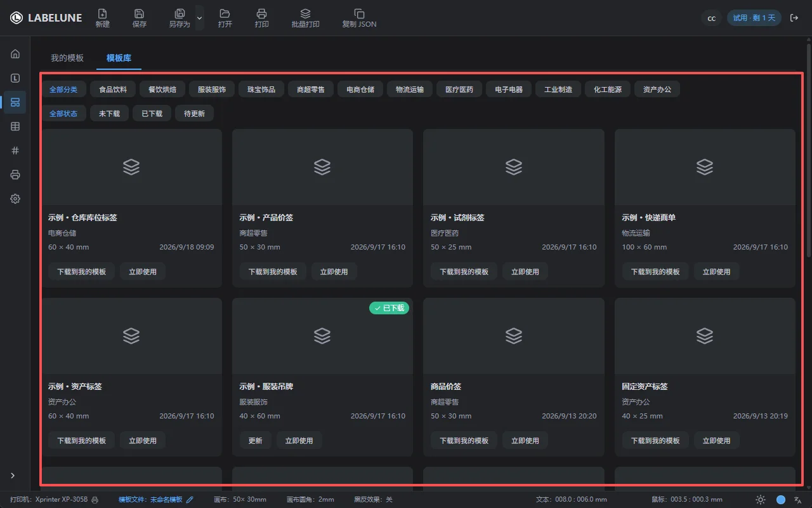
Task: Show only 未下载 templates
Action: pos(109,114)
